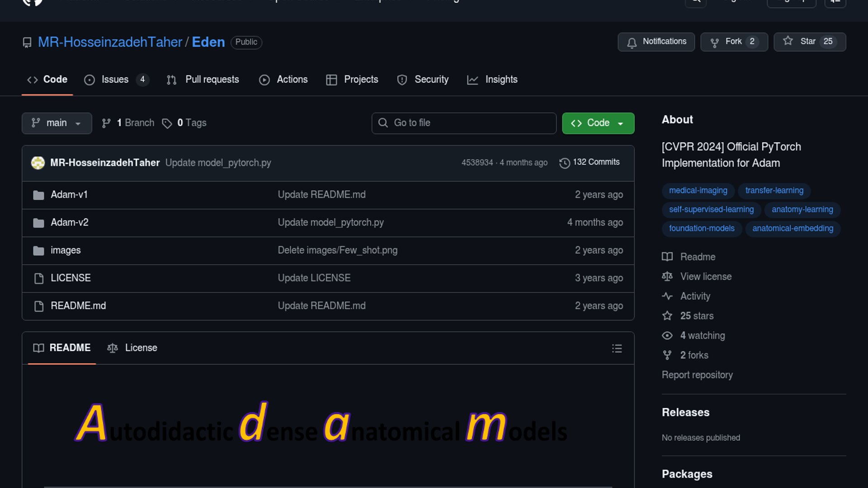The height and width of the screenshot is (488, 868).
Task: Open the Insights tab
Action: click(492, 80)
